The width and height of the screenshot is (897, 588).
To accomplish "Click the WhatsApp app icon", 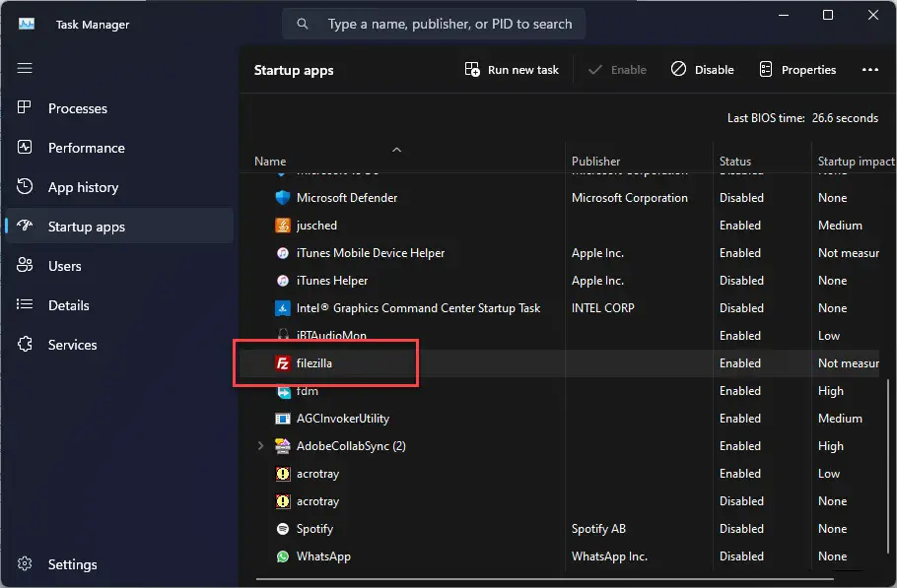I will click(x=283, y=556).
